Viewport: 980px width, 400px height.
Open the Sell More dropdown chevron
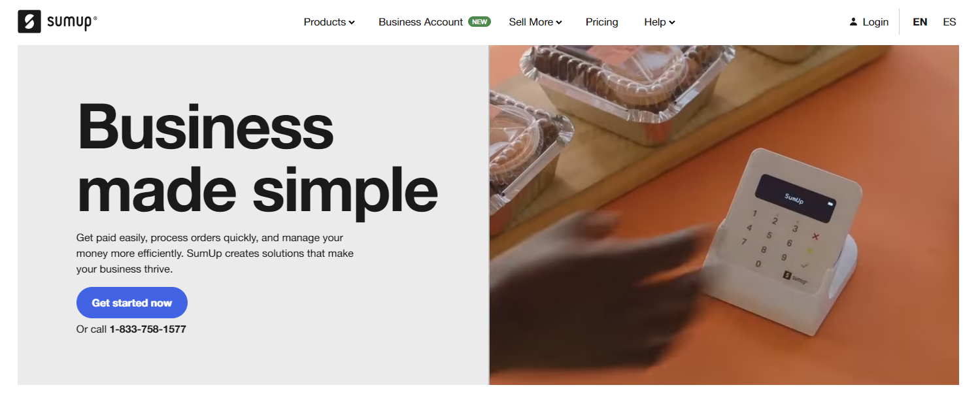coord(559,23)
